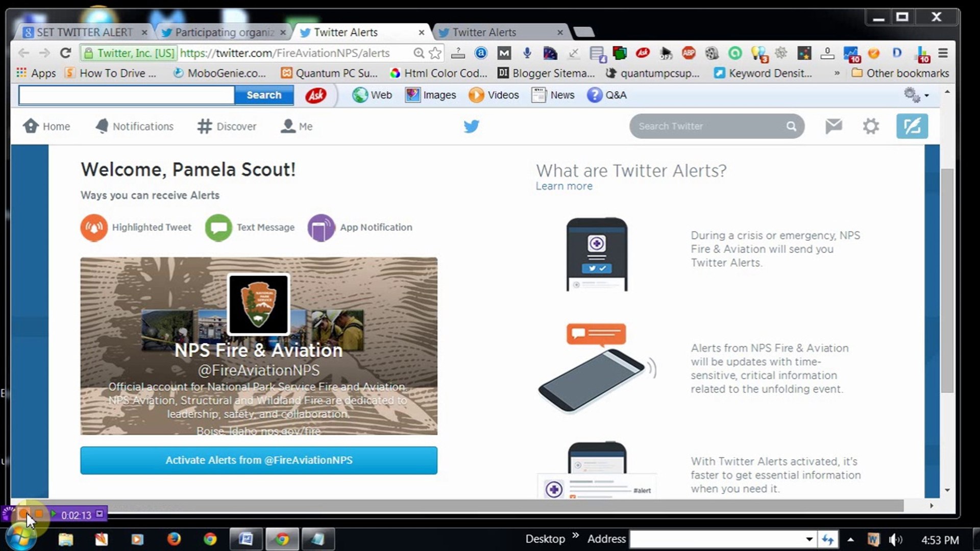The image size is (980, 551).
Task: Click the taskbar clock 4:53 PM
Action: [940, 540]
